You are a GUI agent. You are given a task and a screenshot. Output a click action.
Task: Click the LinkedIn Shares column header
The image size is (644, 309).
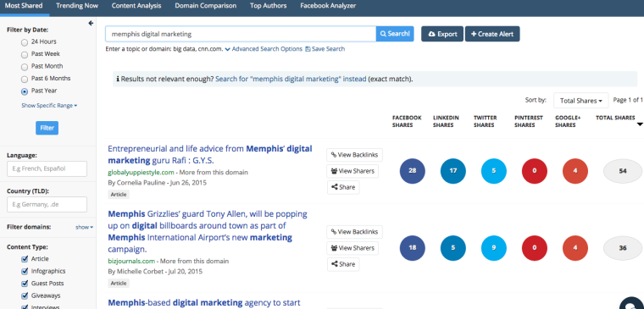click(446, 121)
